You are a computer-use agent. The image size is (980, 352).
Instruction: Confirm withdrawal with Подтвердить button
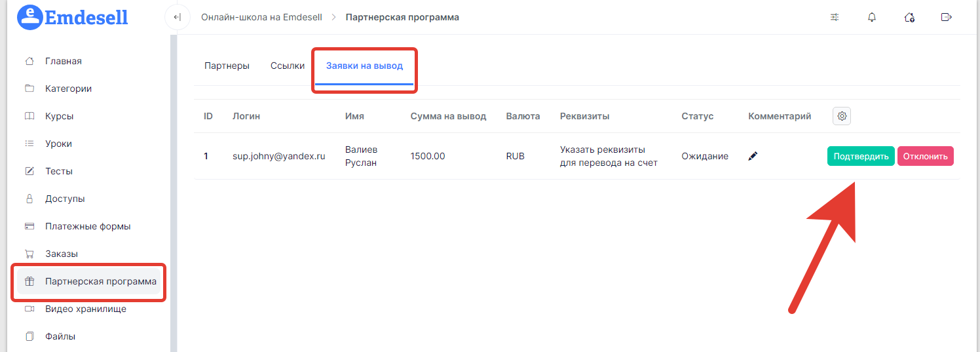[x=861, y=156]
